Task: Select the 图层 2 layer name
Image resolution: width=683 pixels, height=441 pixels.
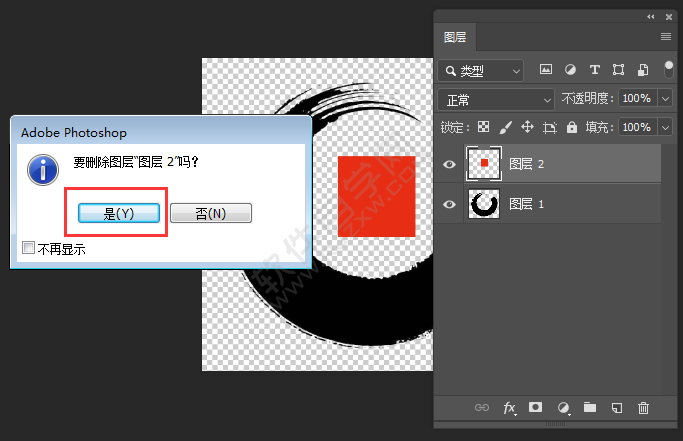Action: point(527,164)
